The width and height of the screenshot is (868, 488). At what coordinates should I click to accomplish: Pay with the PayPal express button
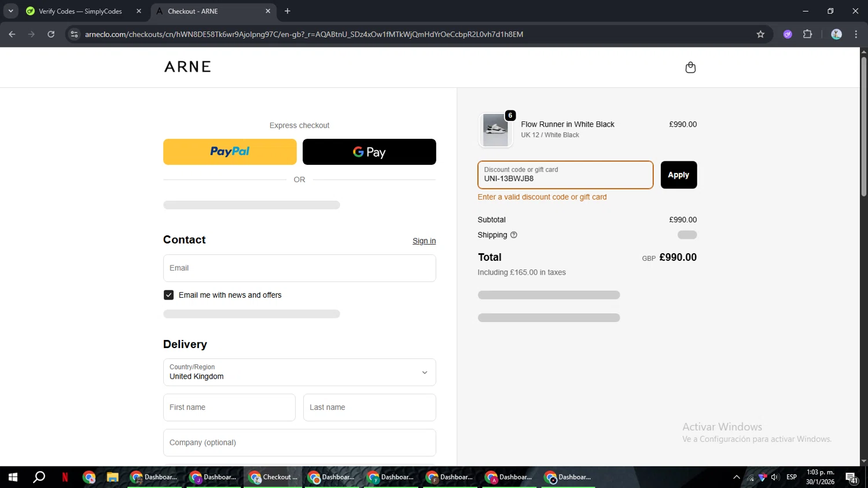coord(230,151)
